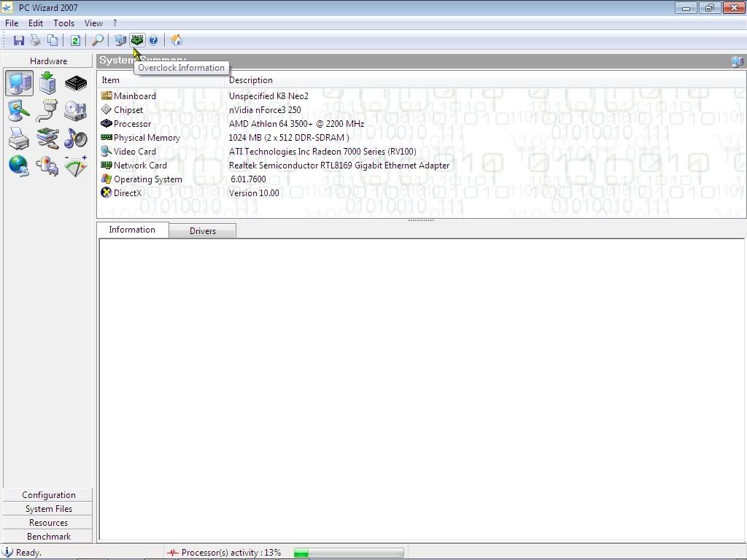Screen dimensions: 747x560
Task: Select the Voltage gauge meter icon
Action: (76, 166)
